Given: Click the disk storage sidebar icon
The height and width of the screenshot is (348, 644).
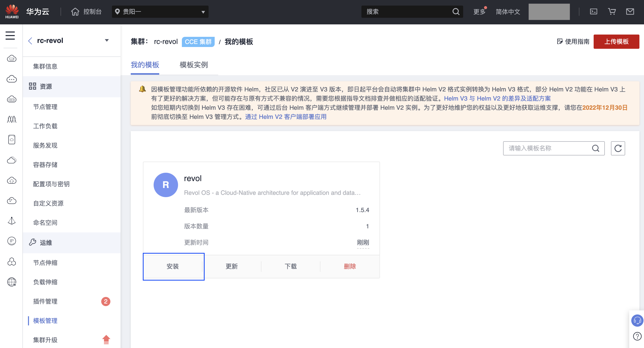Looking at the screenshot, I should pyautogui.click(x=12, y=139).
